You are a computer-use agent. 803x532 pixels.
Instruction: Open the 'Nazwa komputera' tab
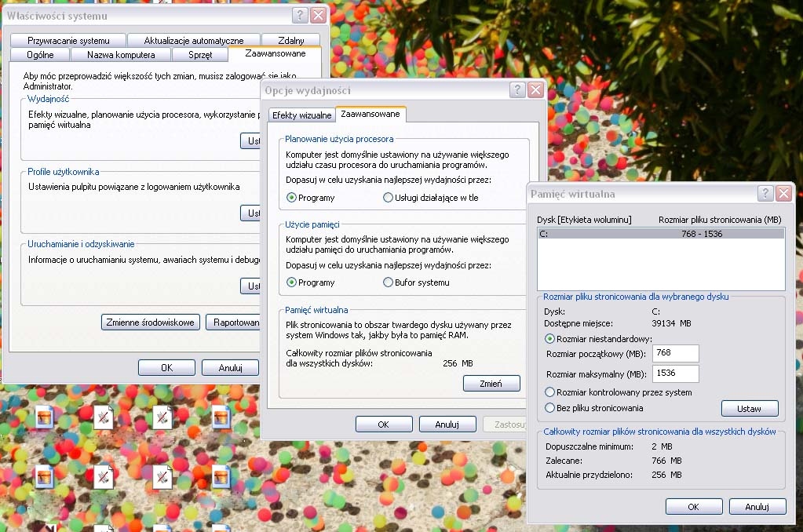point(121,54)
